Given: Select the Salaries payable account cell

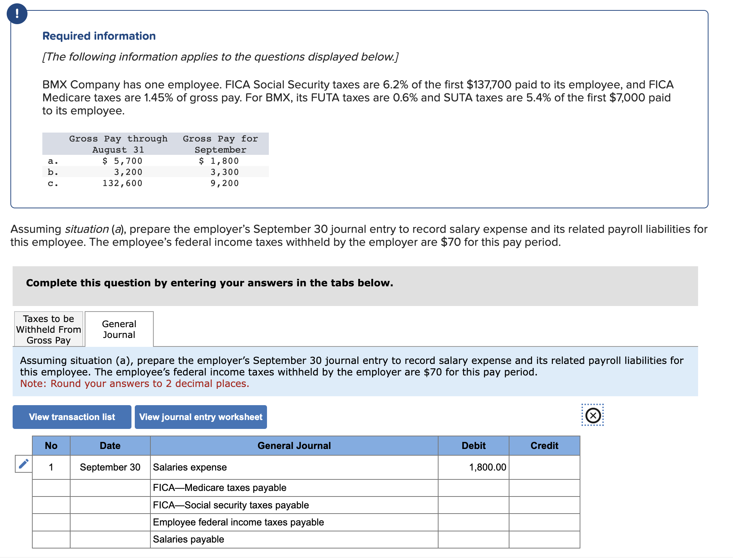Looking at the screenshot, I should pos(294,540).
